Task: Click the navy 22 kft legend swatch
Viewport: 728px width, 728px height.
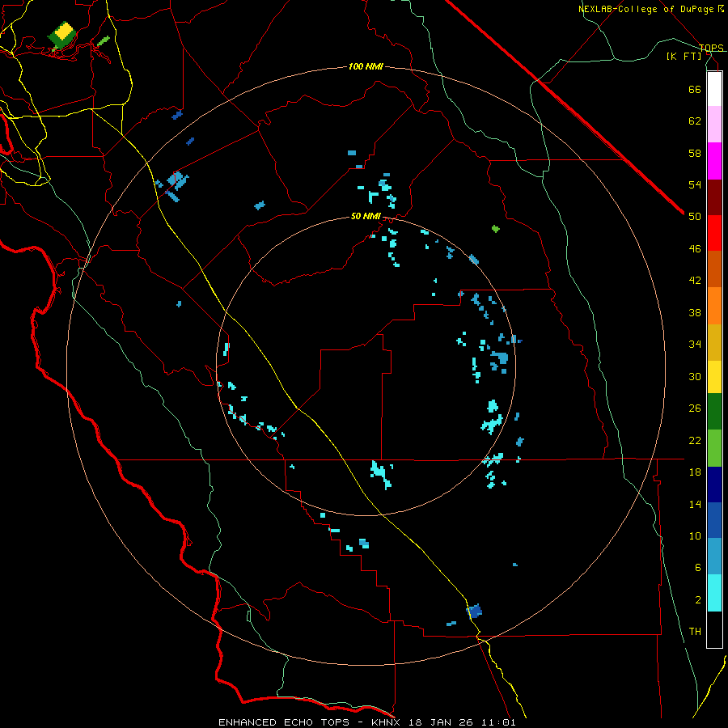Action: (714, 485)
